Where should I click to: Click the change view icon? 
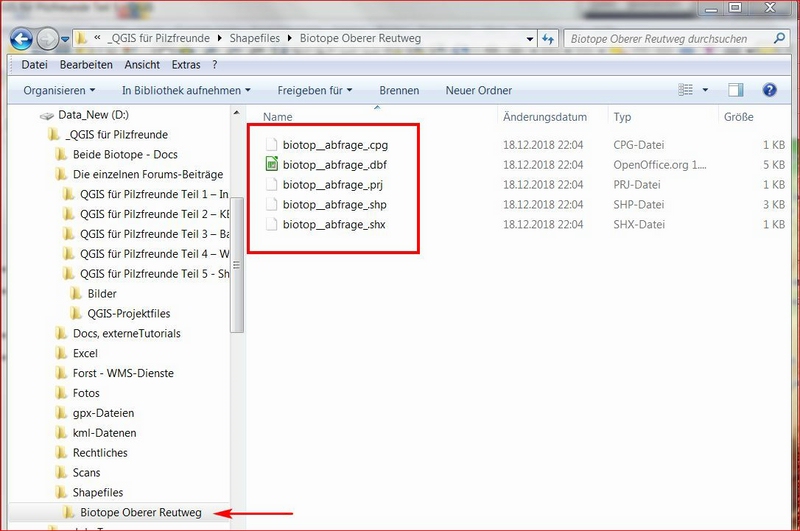click(x=686, y=90)
